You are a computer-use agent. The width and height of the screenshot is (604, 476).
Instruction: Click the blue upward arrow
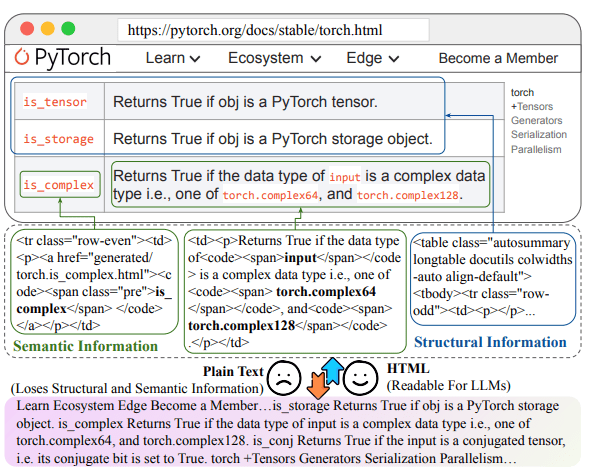click(x=333, y=370)
